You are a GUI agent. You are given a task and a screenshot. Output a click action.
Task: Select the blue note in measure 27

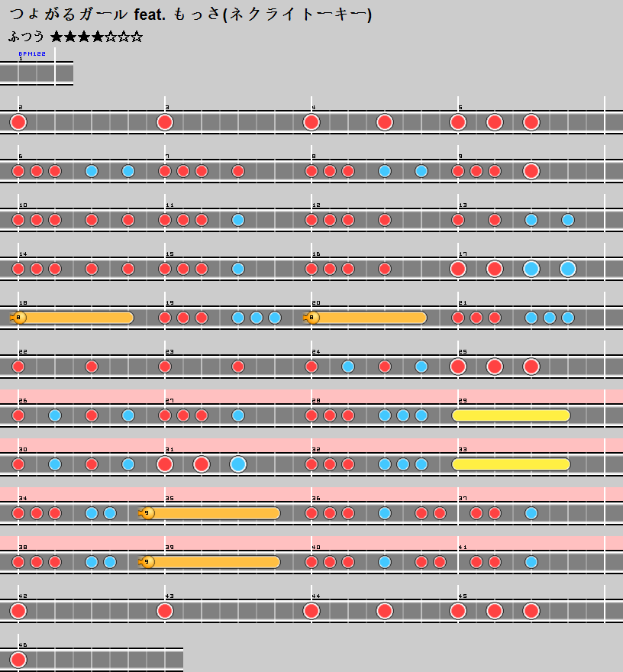[x=238, y=415]
